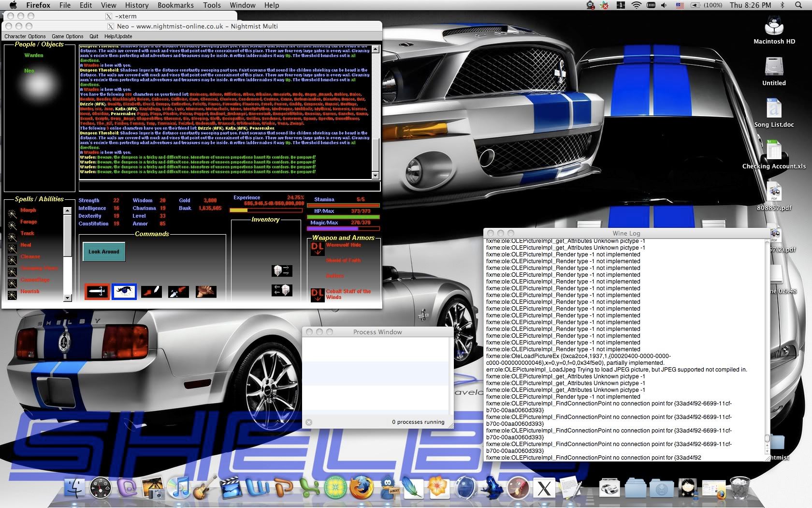This screenshot has height=508, width=812.
Task: Click the DL icon beside Werewolf Hide
Action: tap(317, 249)
